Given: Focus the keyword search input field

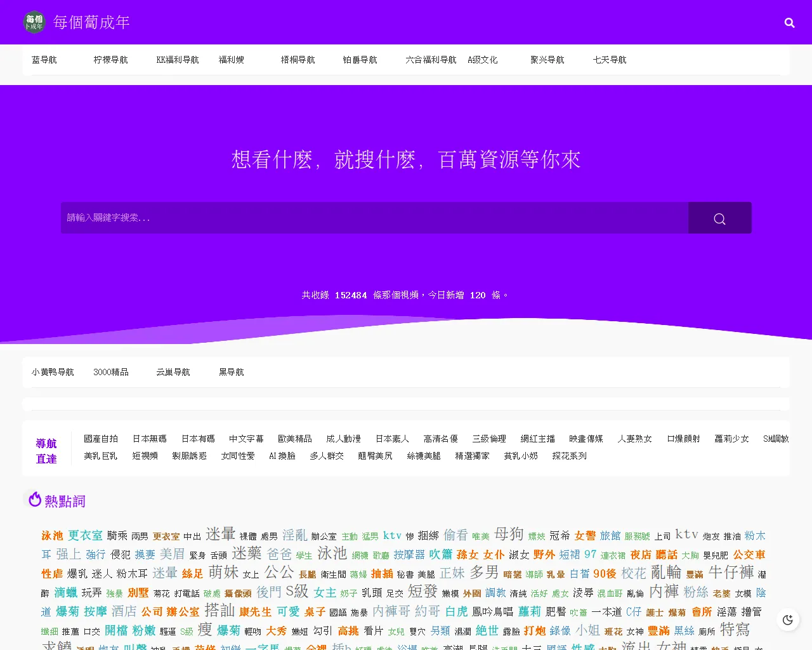Looking at the screenshot, I should pyautogui.click(x=374, y=218).
